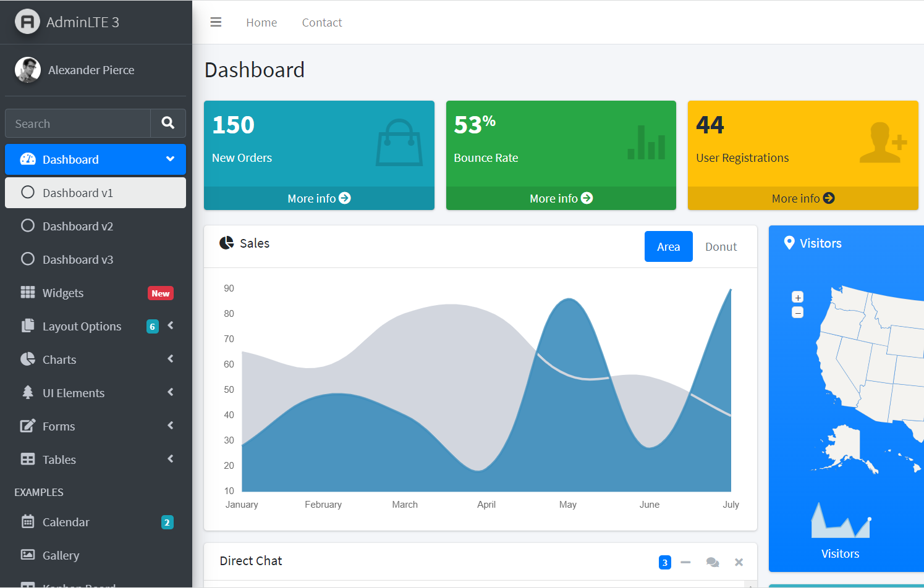
Task: Expand the UI Elements chevron
Action: [x=171, y=392]
